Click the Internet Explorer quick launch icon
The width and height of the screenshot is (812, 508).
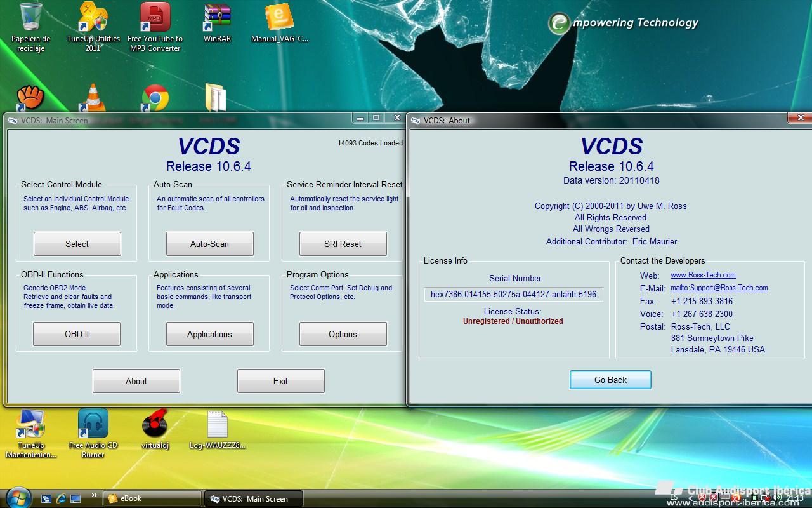click(61, 498)
